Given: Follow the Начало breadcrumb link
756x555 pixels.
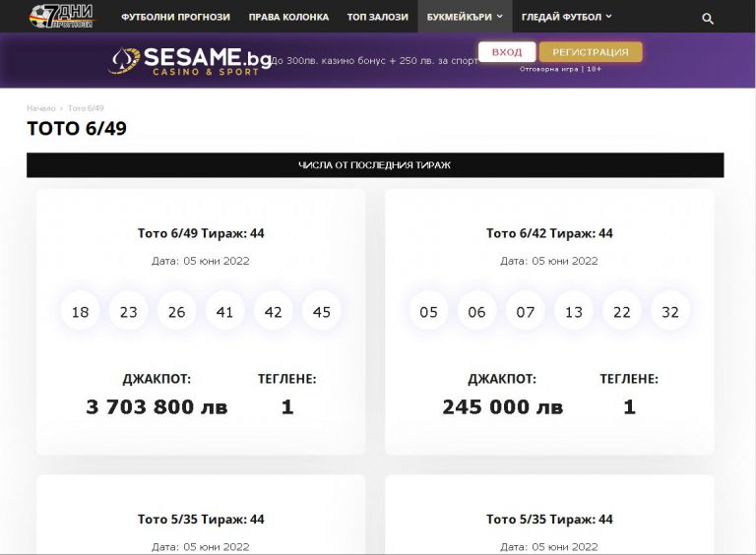Looking at the screenshot, I should tap(40, 108).
